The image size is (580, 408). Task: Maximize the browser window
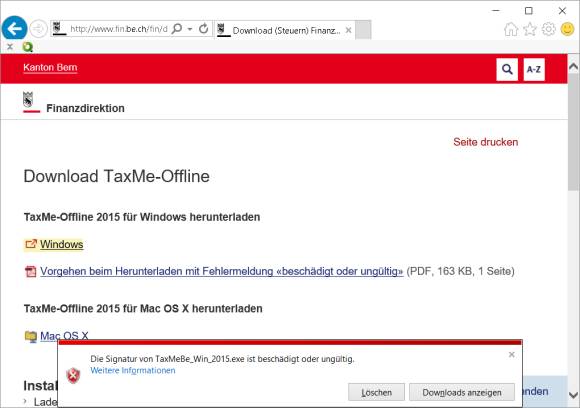[529, 11]
